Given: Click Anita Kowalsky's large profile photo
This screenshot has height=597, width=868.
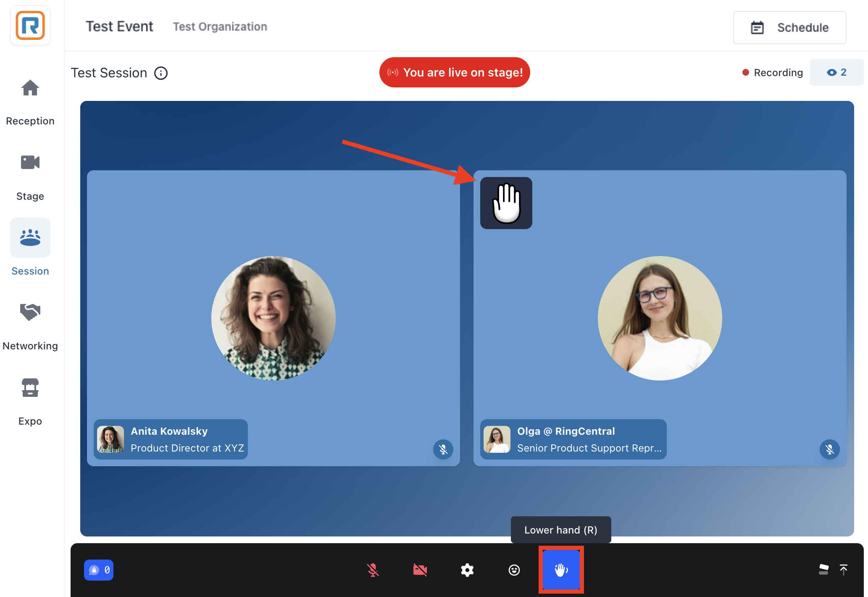Looking at the screenshot, I should (274, 318).
